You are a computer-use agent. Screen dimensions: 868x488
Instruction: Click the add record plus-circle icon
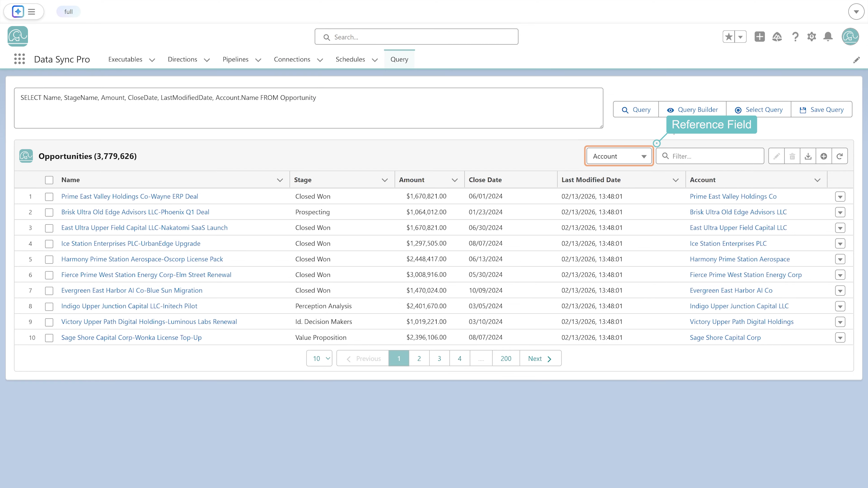[x=824, y=156]
